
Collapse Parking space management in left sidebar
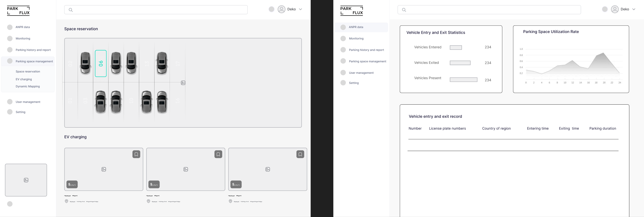(28, 61)
